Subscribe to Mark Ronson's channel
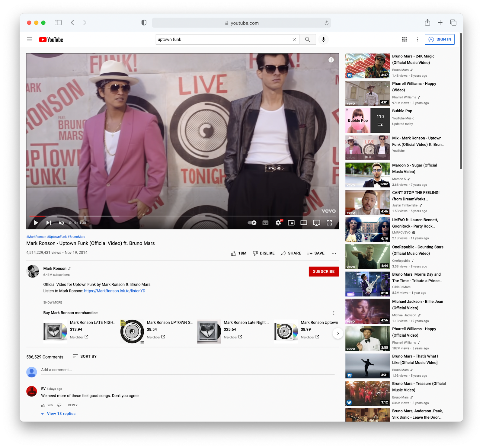 324,271
